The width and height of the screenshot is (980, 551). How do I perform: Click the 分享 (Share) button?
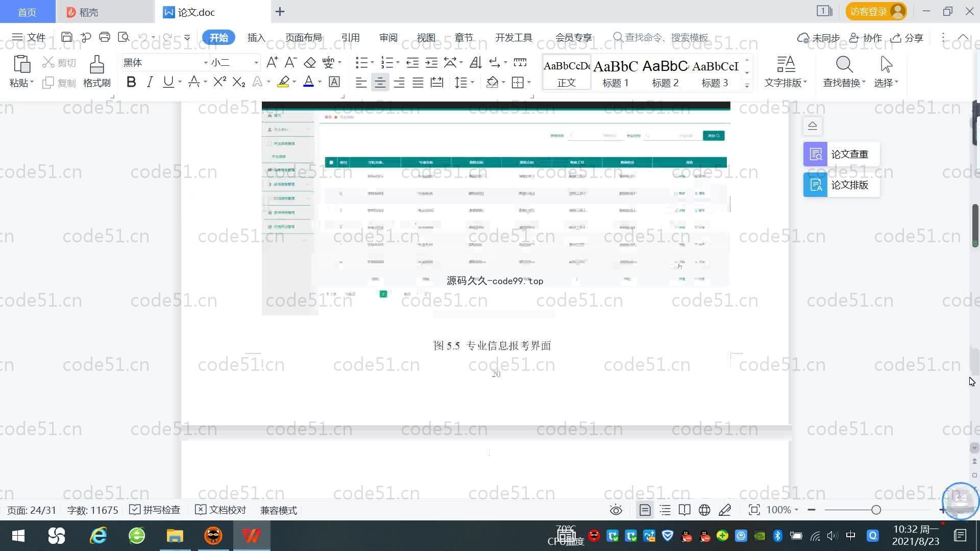(x=907, y=37)
